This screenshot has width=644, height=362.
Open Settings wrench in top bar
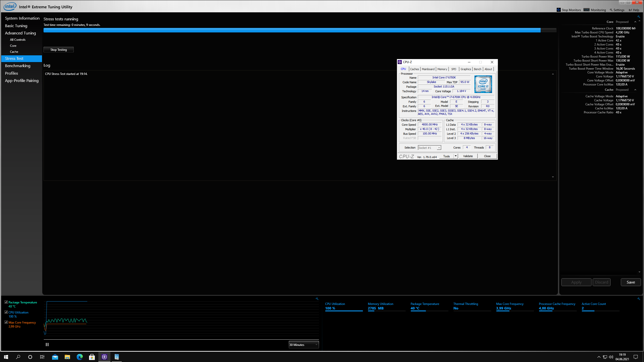click(x=611, y=10)
